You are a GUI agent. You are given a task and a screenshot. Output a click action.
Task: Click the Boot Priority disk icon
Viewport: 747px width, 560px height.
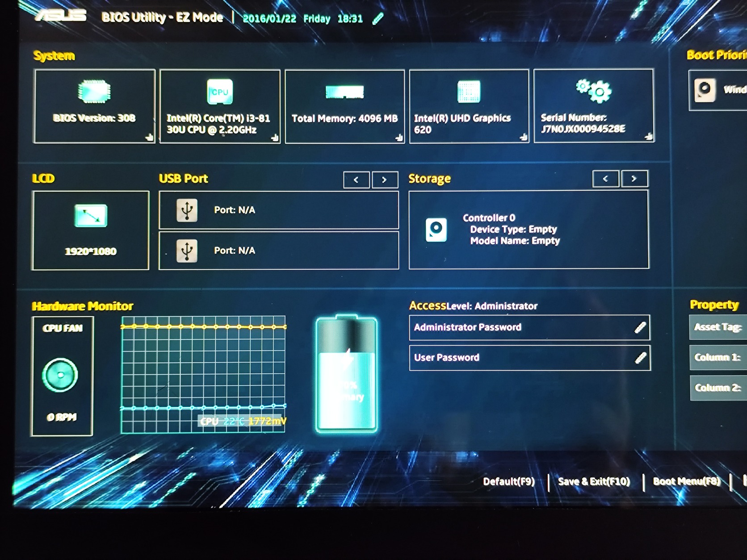click(705, 90)
